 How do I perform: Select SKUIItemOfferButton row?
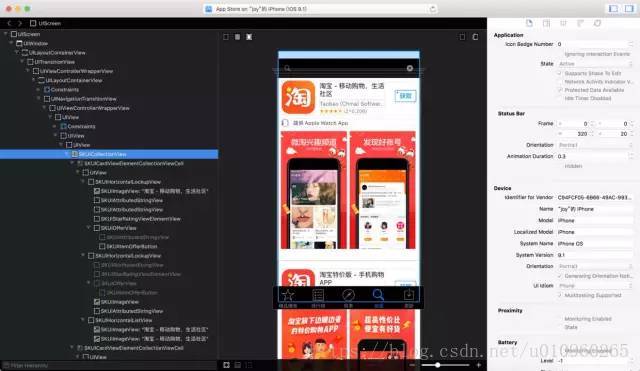(131, 247)
